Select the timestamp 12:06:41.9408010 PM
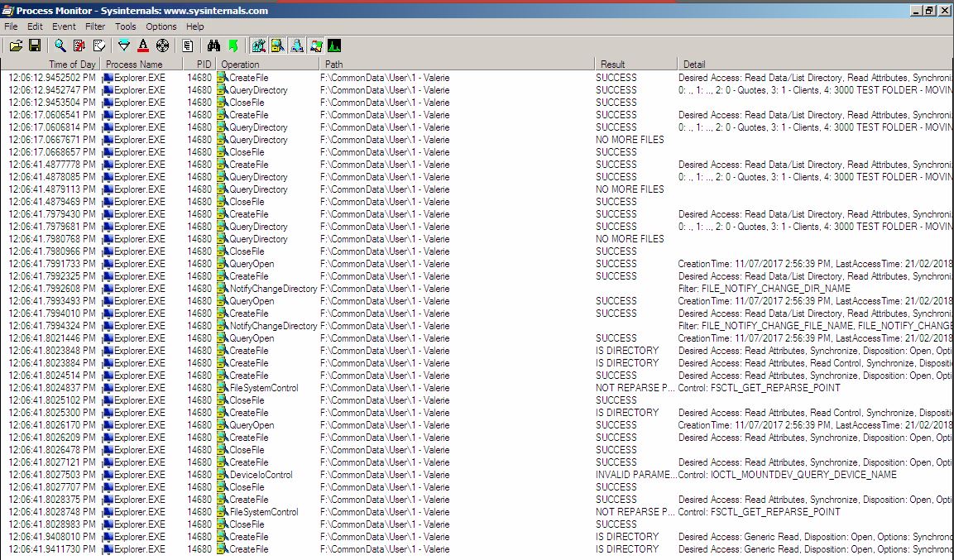 pyautogui.click(x=52, y=537)
